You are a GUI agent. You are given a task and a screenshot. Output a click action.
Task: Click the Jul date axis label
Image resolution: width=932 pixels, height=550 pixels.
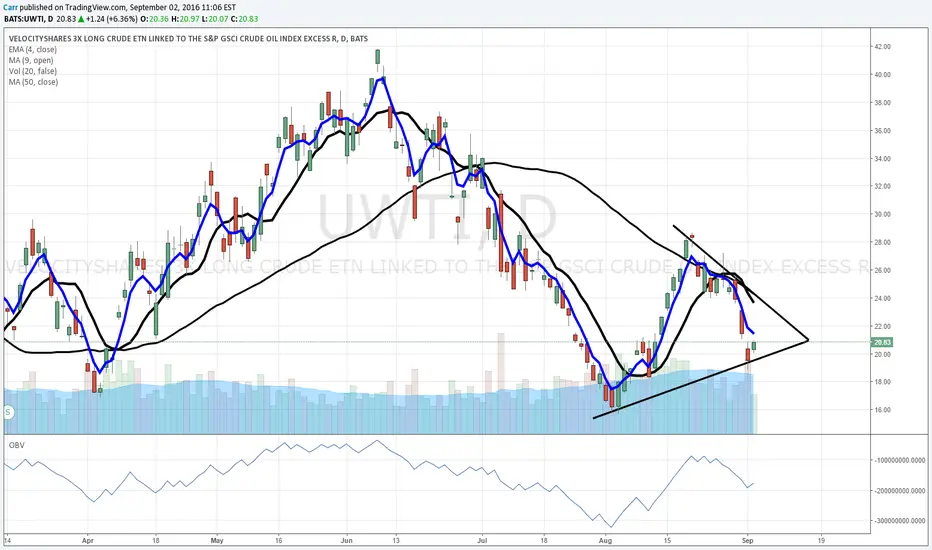point(482,541)
